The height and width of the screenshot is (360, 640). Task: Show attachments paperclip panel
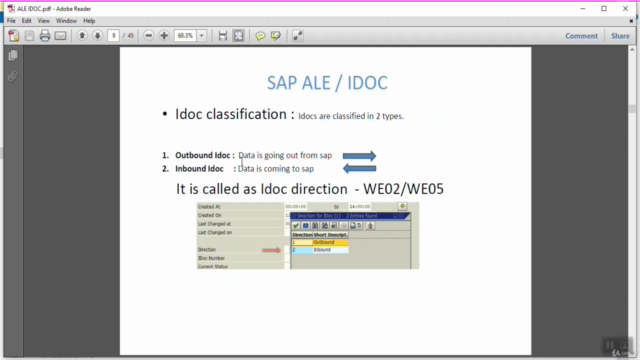tap(13, 76)
